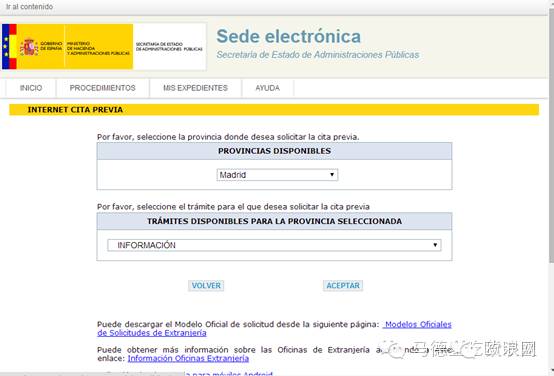The height and width of the screenshot is (376, 554).
Task: Click the ACEPTAR button
Action: [343, 286]
